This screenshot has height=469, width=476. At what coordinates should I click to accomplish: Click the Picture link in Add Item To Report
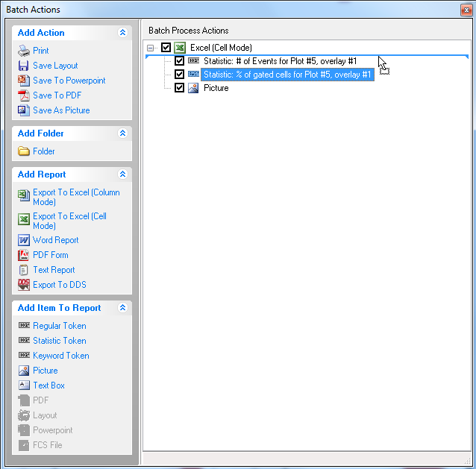pyautogui.click(x=46, y=370)
